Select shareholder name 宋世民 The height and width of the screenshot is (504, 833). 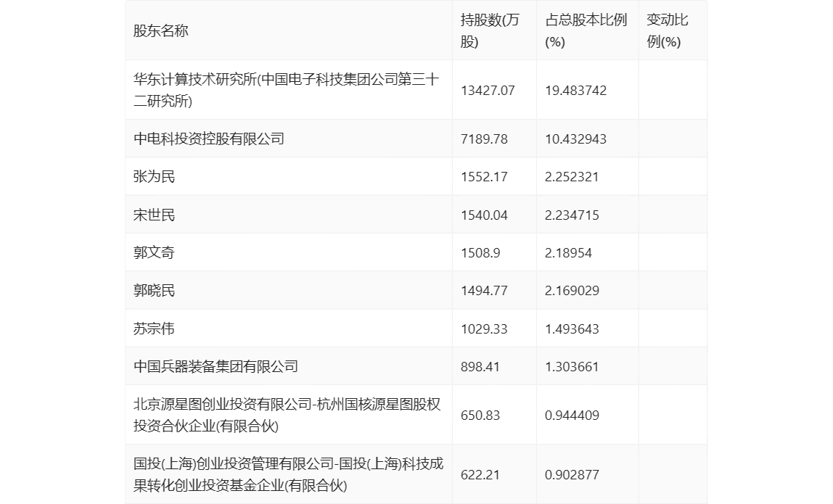tap(154, 215)
